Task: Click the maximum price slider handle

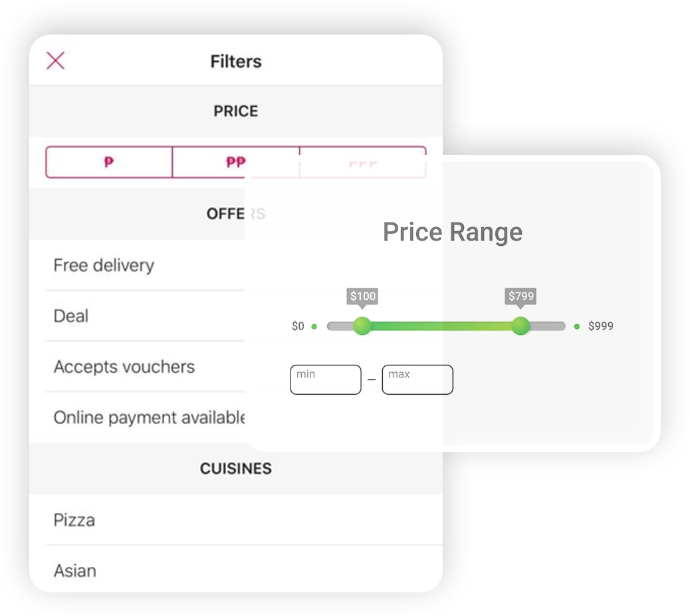Action: [x=520, y=326]
